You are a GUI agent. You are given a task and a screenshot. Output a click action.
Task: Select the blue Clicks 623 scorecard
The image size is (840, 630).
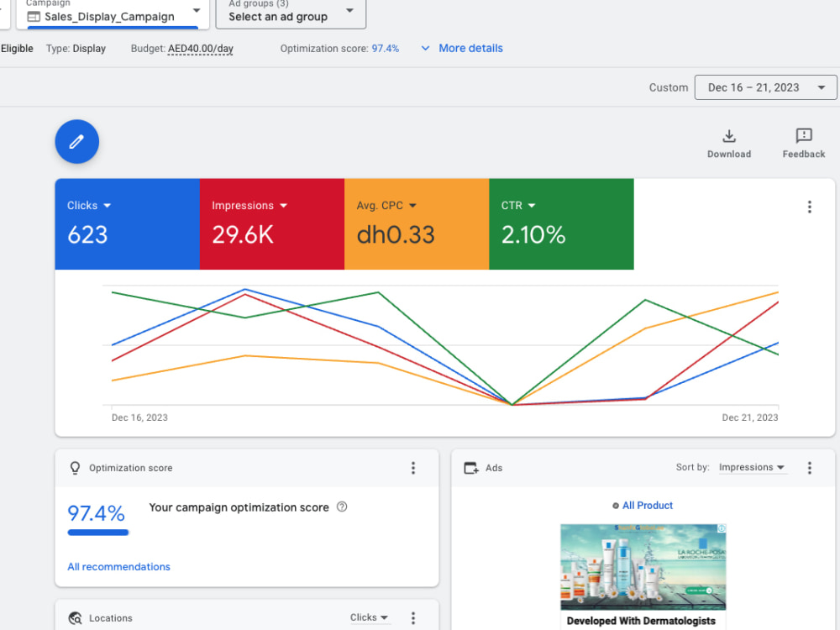click(128, 224)
